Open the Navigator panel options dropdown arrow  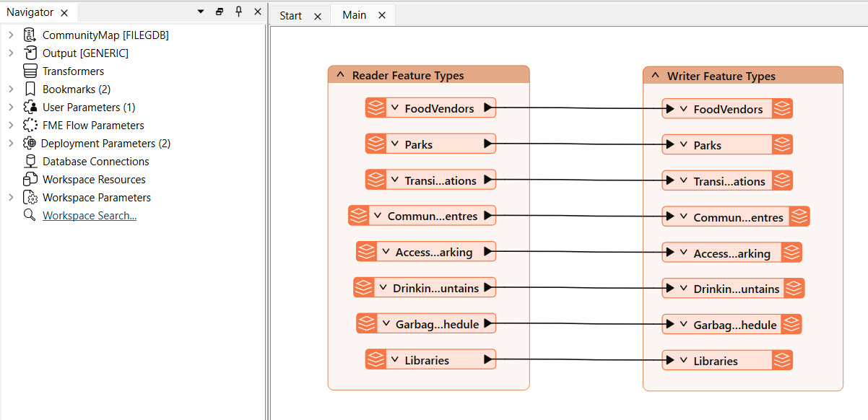point(201,12)
